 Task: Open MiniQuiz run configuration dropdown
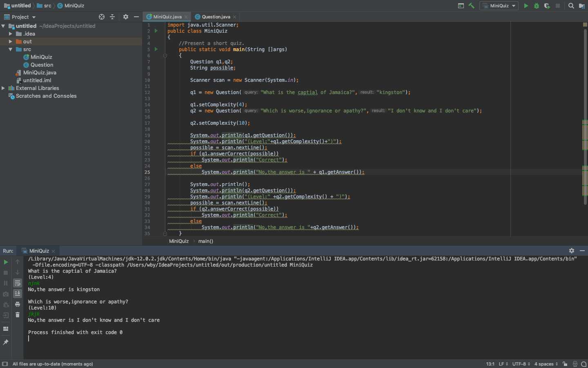[499, 6]
